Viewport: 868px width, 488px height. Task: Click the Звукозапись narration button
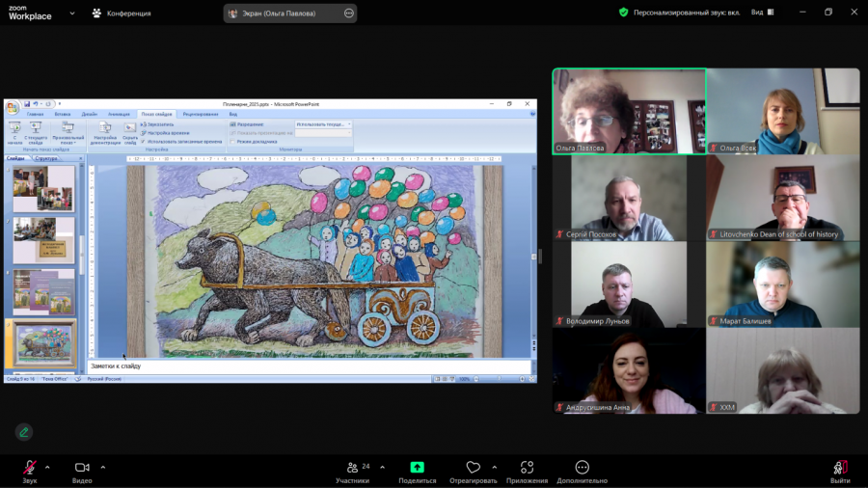click(157, 124)
